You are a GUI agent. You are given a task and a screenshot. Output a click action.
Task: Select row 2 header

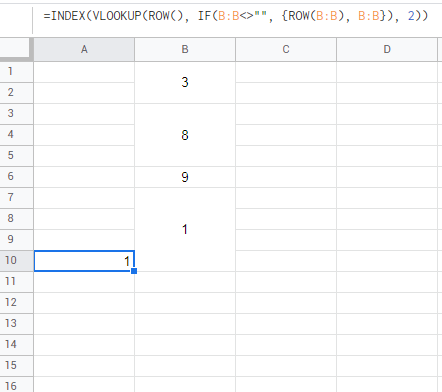16,92
